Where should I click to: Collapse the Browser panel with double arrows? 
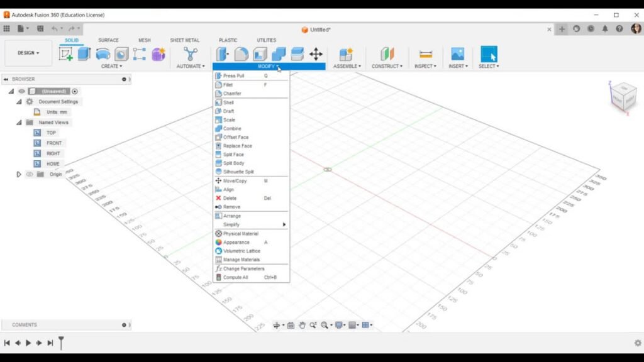[6, 79]
